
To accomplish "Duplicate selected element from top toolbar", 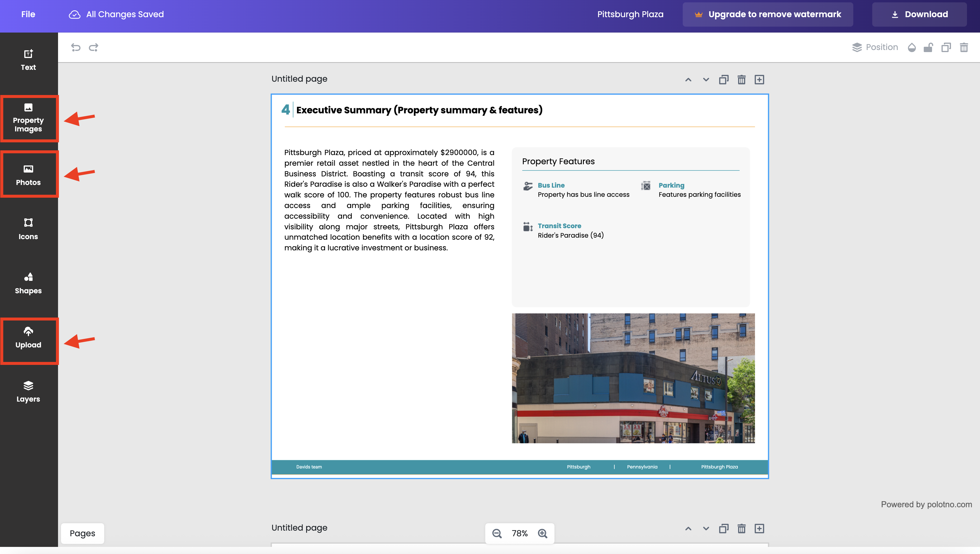I will (946, 47).
